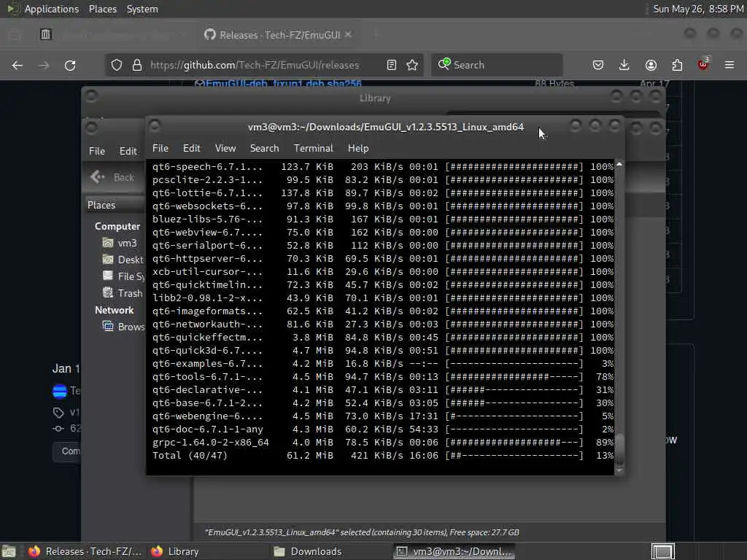Screen dimensions: 747x560
Task: Click the commit icon on GitHub page
Action: (x=58, y=429)
